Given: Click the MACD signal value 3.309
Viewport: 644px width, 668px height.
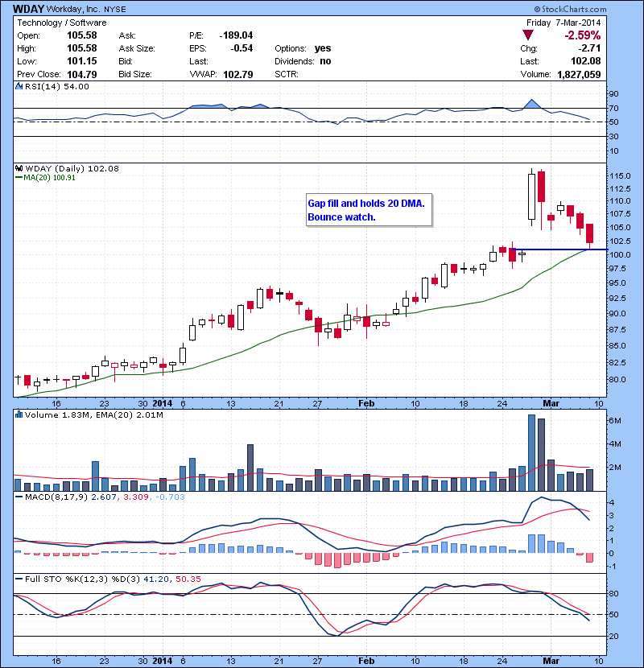Looking at the screenshot, I should click(x=136, y=497).
